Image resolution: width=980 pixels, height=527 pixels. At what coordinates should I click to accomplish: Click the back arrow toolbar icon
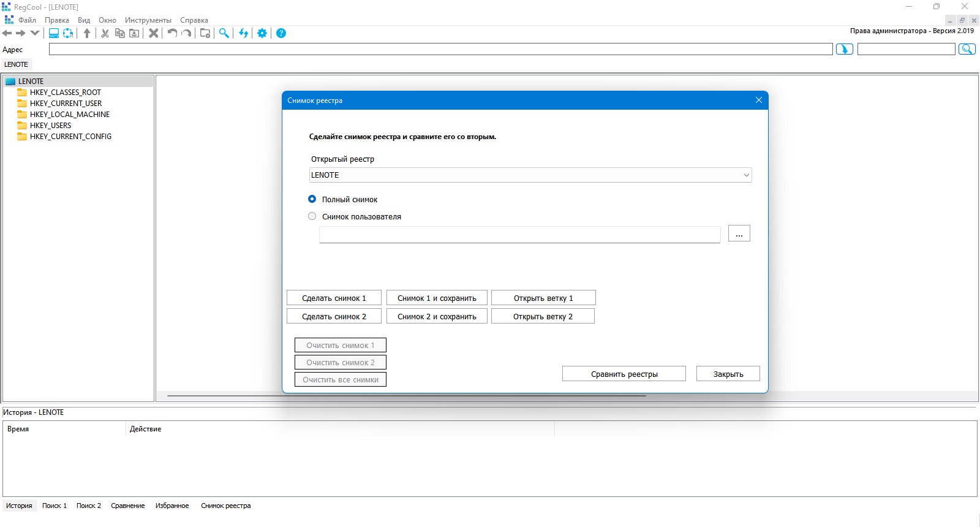point(7,33)
